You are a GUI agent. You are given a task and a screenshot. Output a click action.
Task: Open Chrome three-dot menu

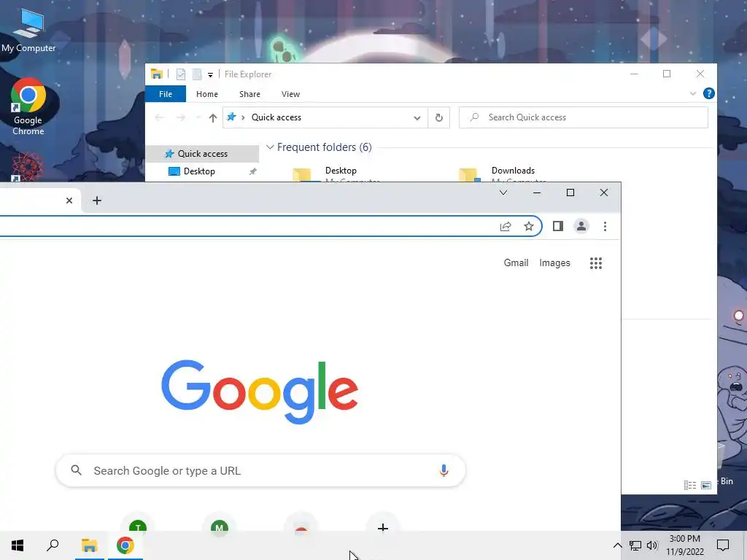(x=605, y=226)
